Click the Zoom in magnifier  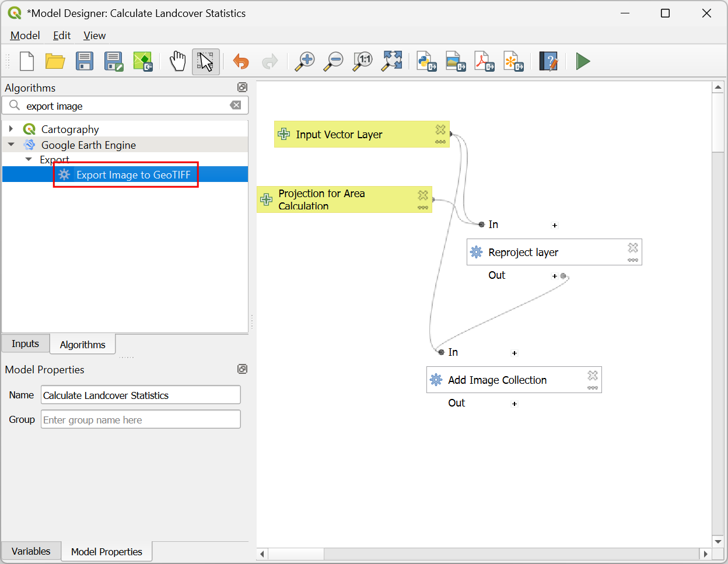[x=304, y=61]
